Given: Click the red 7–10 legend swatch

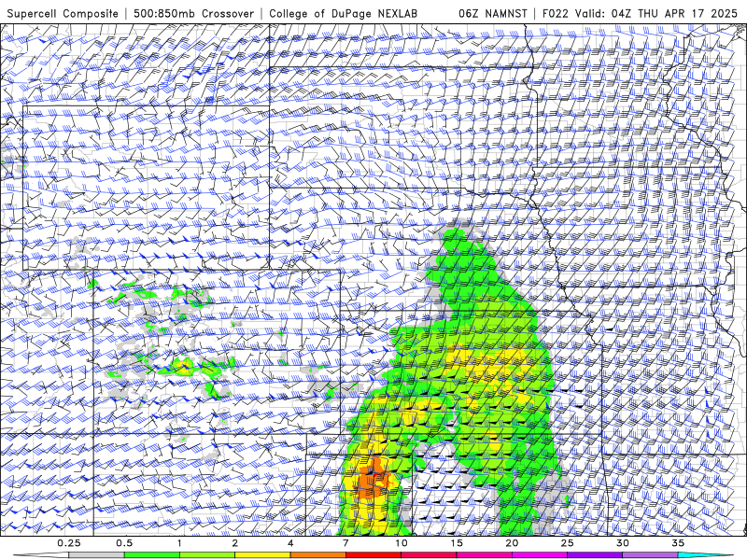Looking at the screenshot, I should (x=373, y=555).
